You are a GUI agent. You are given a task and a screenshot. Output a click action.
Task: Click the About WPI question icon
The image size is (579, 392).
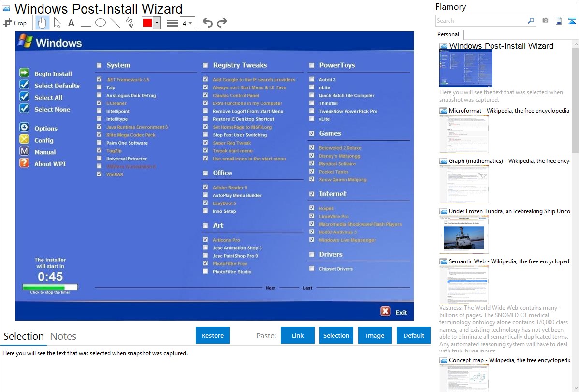point(24,163)
